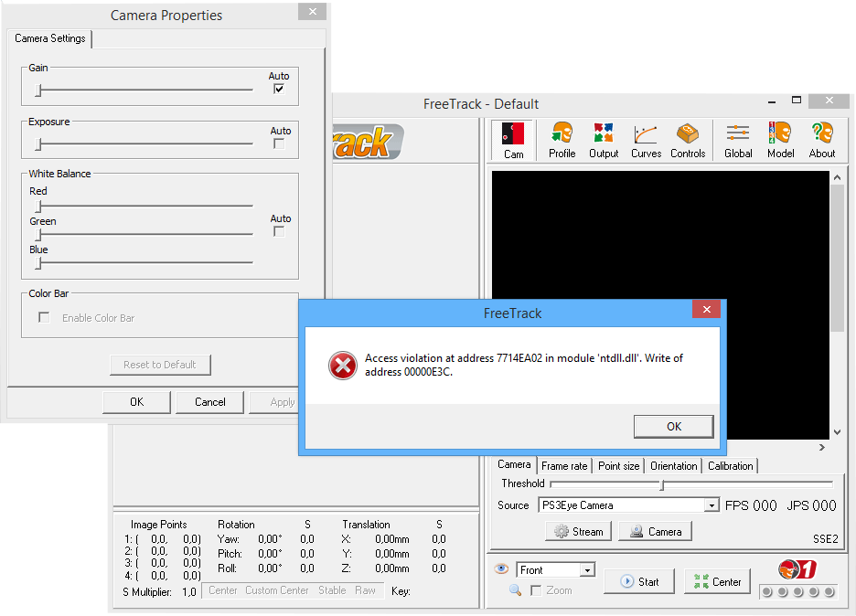The width and height of the screenshot is (856, 616).
Task: Open the Curves editor icon
Action: pos(646,140)
